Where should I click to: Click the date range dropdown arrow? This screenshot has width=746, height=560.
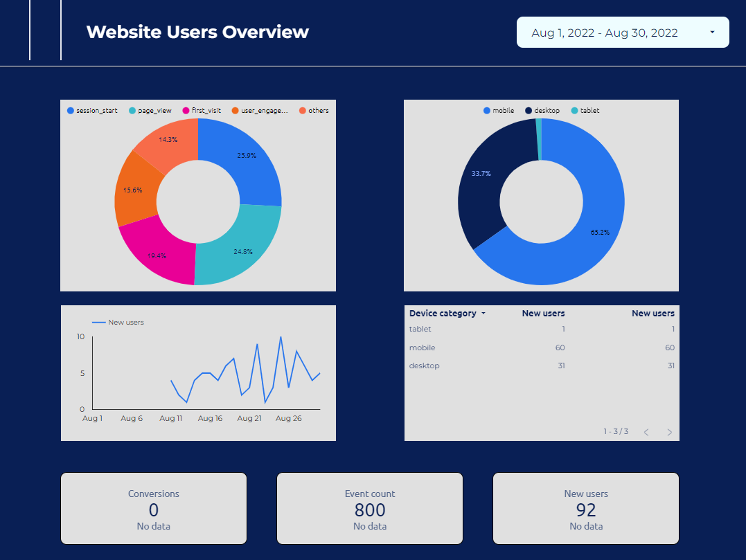(713, 32)
